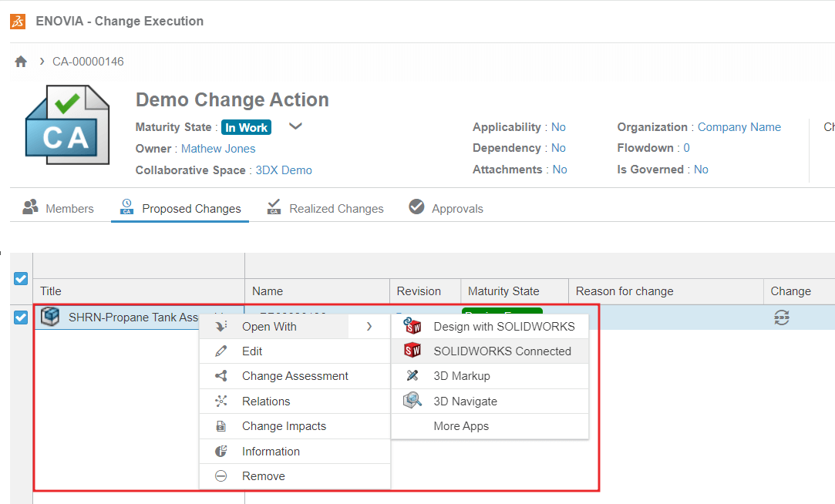This screenshot has height=504, width=835.
Task: Select Open With menu entry
Action: [295, 326]
